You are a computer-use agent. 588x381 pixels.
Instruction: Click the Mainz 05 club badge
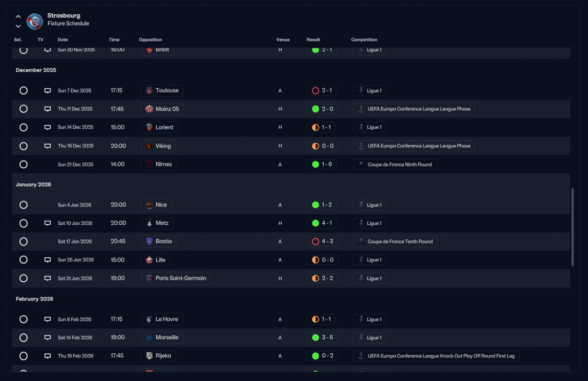(x=149, y=109)
